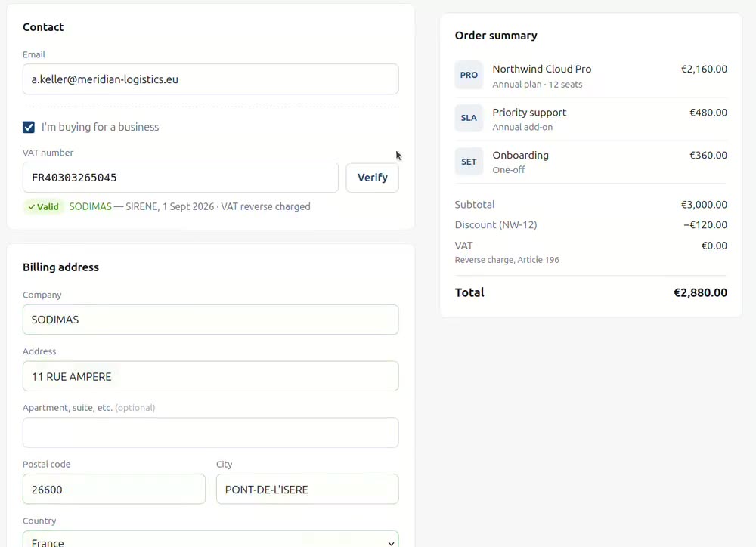Click the Annual plan · 12 seats text
This screenshot has width=756, height=547.
click(537, 85)
